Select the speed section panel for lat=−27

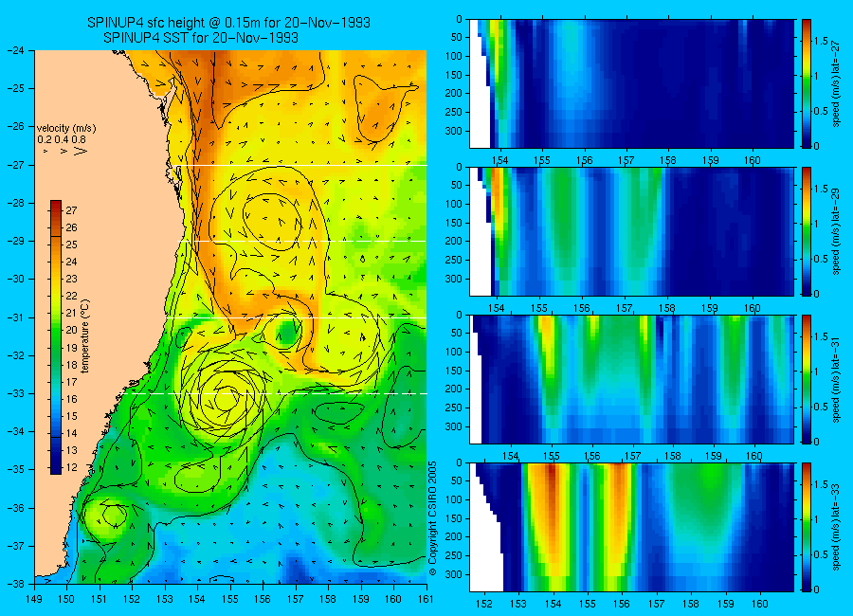coord(631,83)
